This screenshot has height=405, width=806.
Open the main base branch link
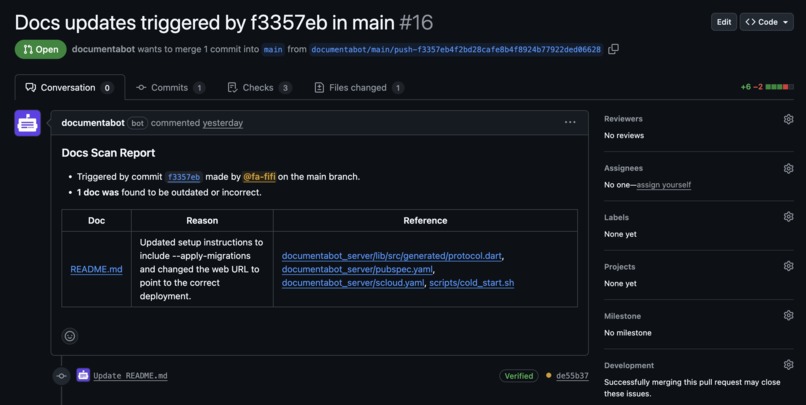pyautogui.click(x=273, y=50)
